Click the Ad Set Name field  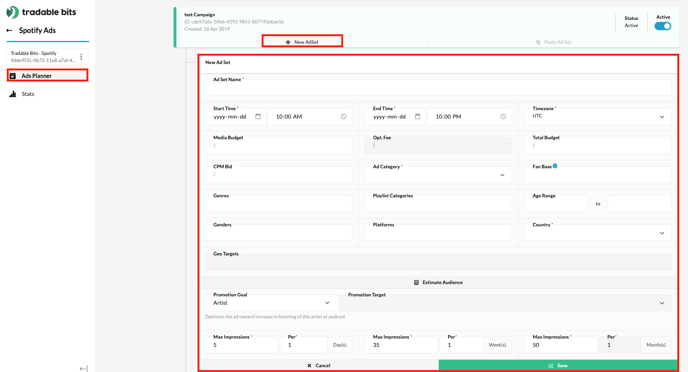pos(438,86)
